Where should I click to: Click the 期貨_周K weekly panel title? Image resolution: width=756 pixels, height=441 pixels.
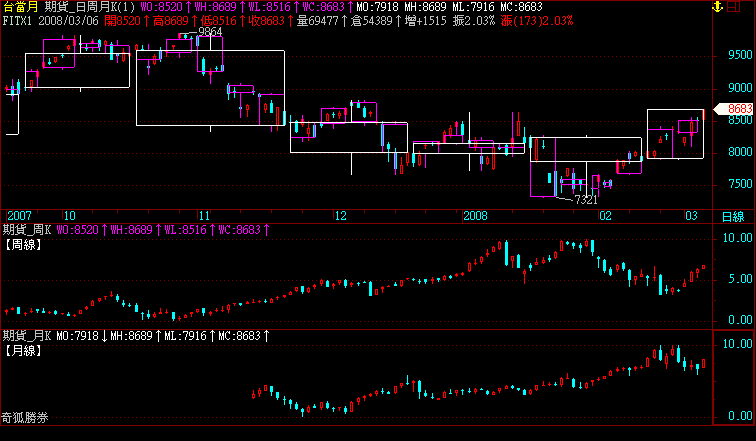click(x=27, y=230)
